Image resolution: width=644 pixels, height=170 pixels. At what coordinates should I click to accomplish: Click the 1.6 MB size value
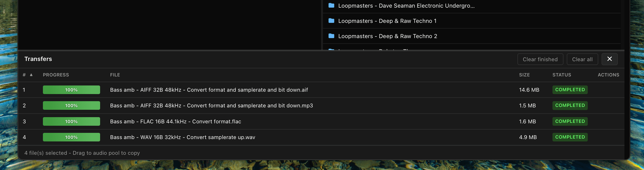pos(527,122)
